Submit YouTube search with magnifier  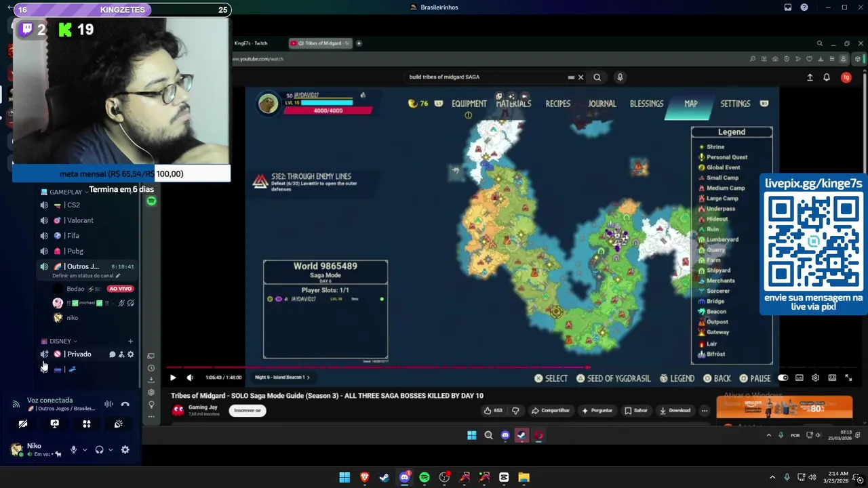click(x=597, y=77)
